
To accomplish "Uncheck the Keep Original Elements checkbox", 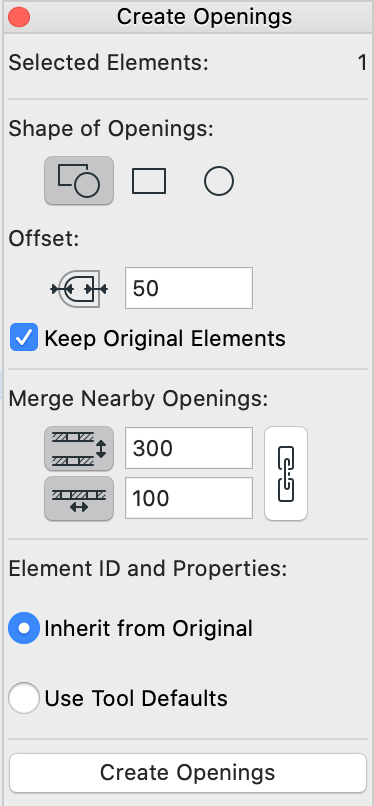I will click(24, 338).
